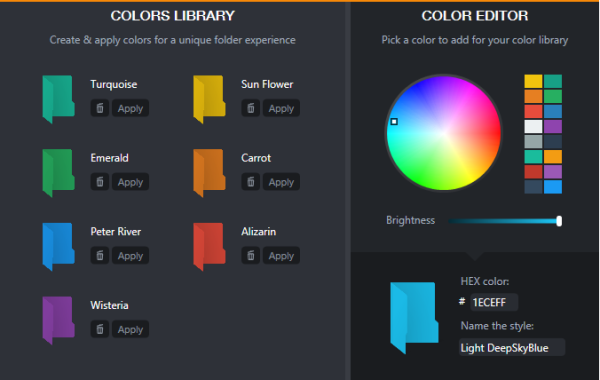Click the Brightness label
The height and width of the screenshot is (380, 600).
[410, 220]
